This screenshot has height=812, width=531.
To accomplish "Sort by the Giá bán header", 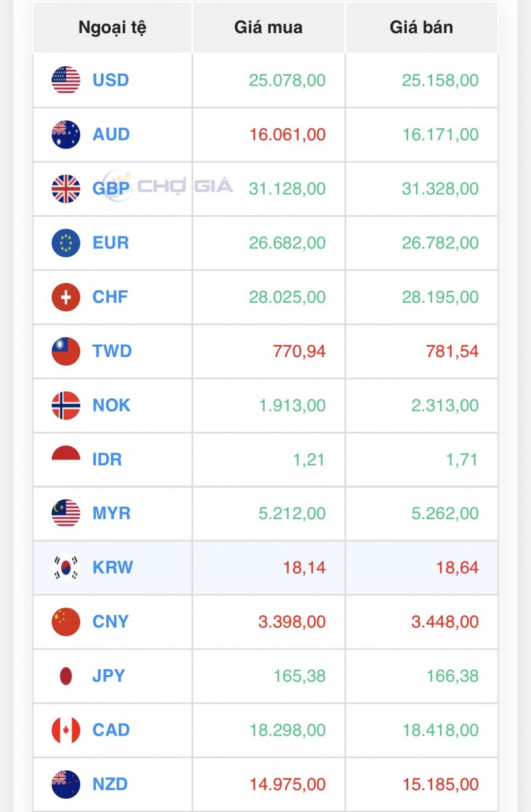I will (421, 28).
